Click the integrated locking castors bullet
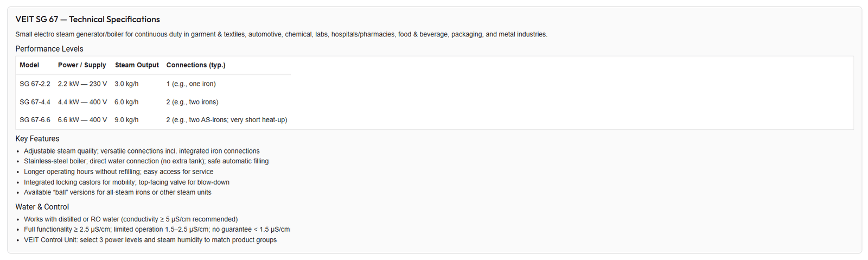 [x=126, y=182]
